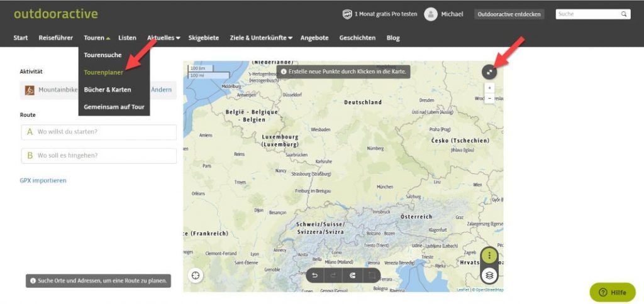The height and width of the screenshot is (304, 644).
Task: Open the map layers selector
Action: coord(489,275)
